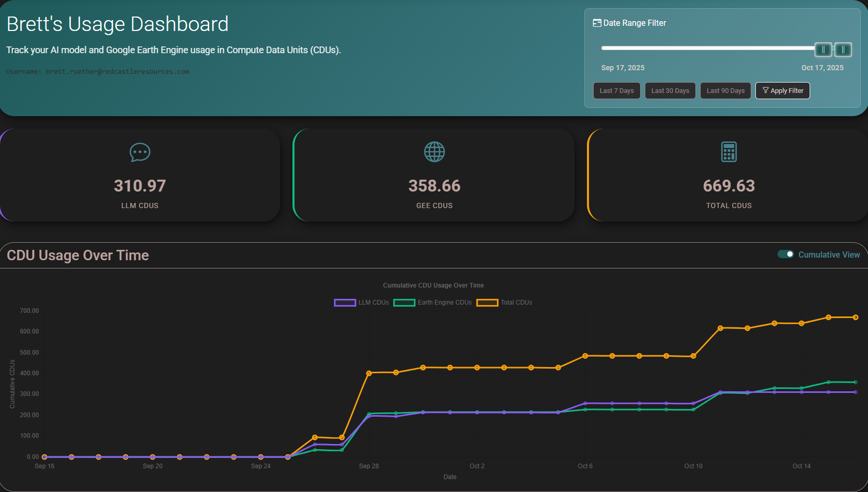Disable the Cumulative View switch
868x492 pixels.
click(785, 255)
